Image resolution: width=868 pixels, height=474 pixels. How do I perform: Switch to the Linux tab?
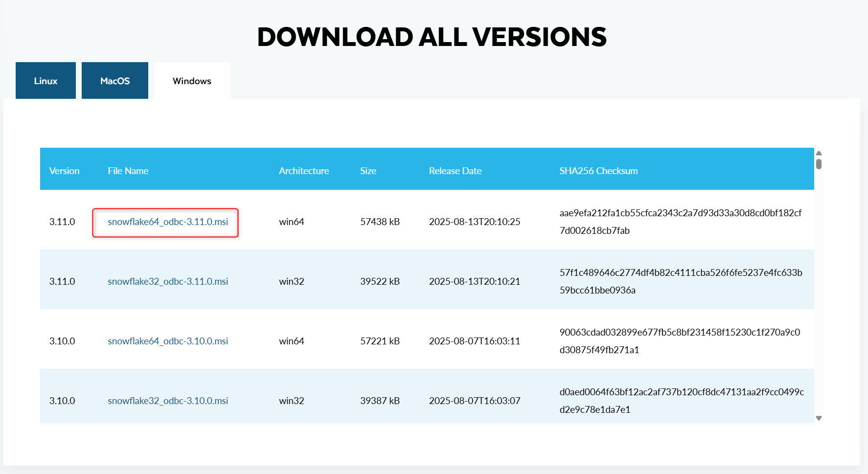click(46, 81)
